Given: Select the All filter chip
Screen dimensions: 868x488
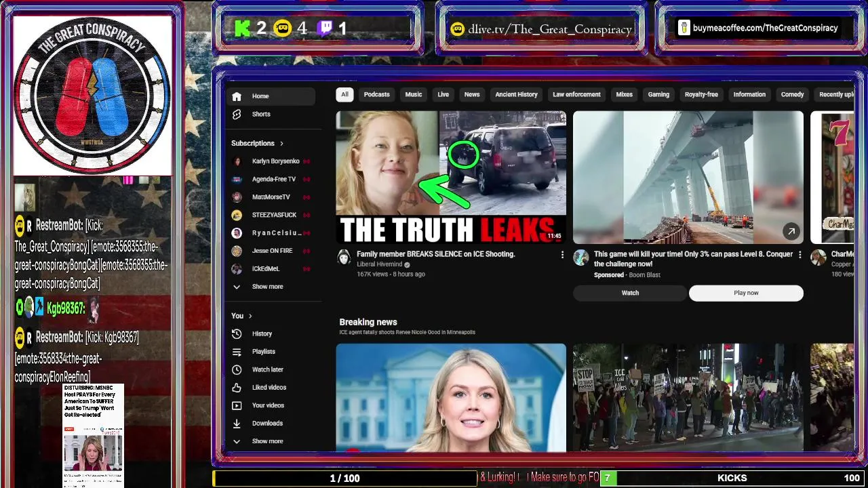Looking at the screenshot, I should tap(344, 95).
